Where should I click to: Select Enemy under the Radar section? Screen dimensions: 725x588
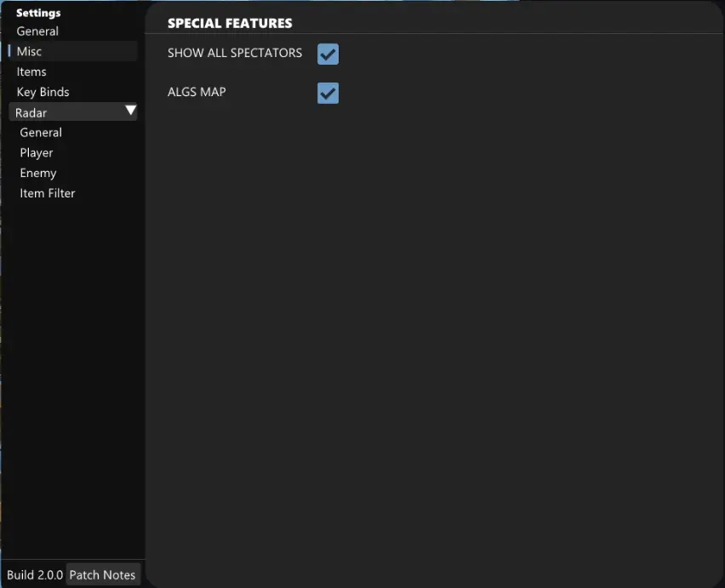coord(38,173)
